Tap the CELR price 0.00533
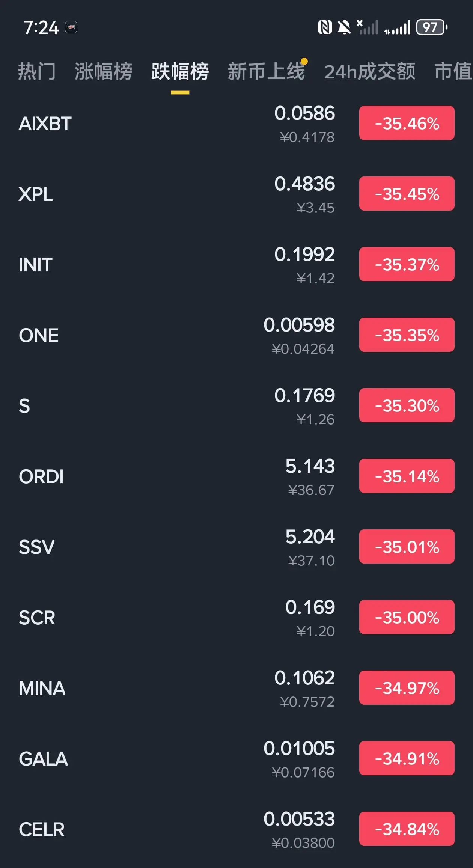Screen dimensions: 473x868 [299, 819]
